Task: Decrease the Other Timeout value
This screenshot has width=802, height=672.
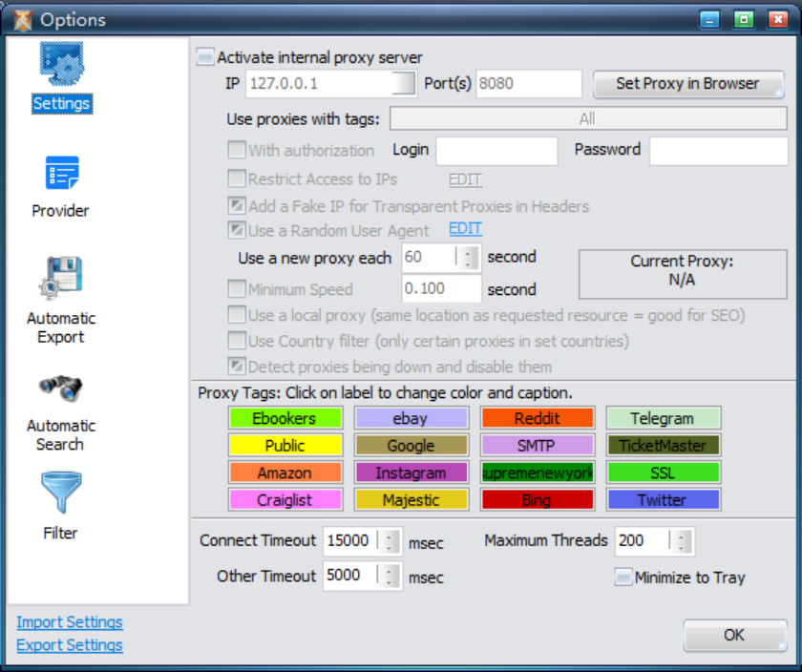Action: [390, 582]
